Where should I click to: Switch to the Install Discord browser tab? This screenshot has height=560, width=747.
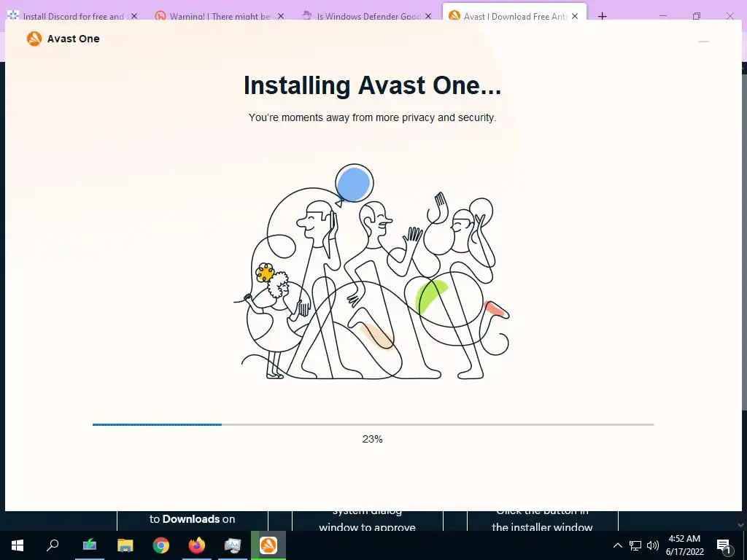tap(74, 16)
